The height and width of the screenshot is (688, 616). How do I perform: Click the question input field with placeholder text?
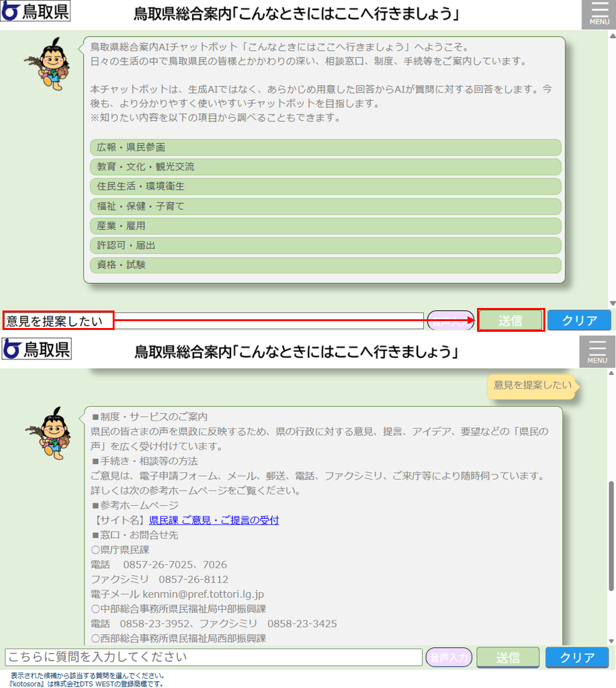[x=213, y=657]
